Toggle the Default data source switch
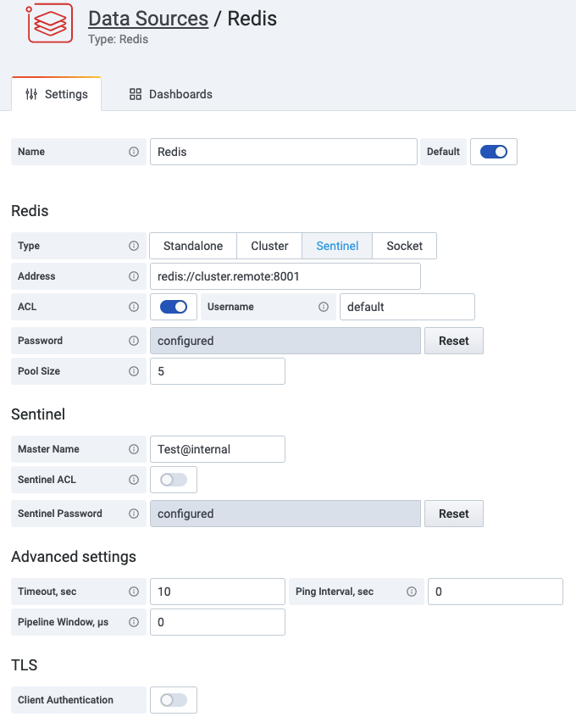Screen dimensions: 576x728 tap(493, 152)
